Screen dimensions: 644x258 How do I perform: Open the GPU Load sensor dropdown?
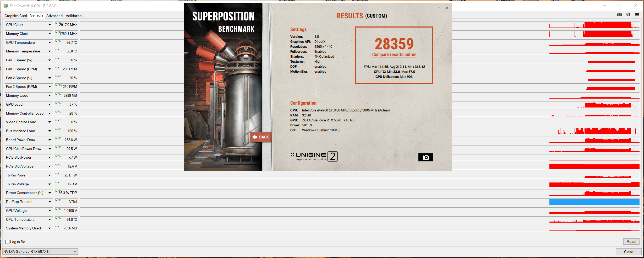coord(50,104)
